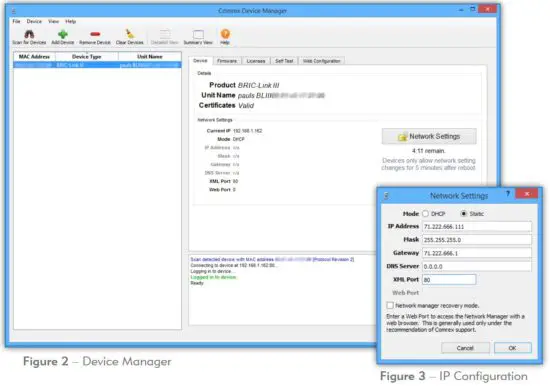Click the green Add Device icon
Image resolution: width=550 pixels, height=386 pixels.
click(63, 34)
